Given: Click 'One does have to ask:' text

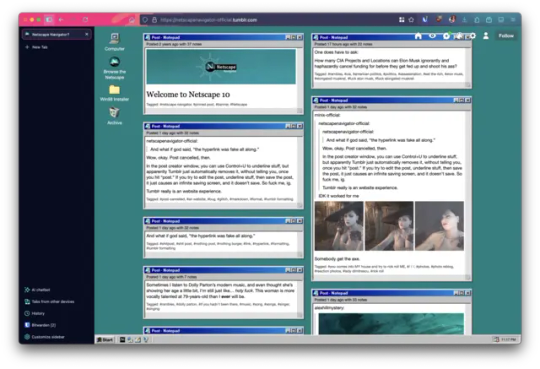Looking at the screenshot, I should tap(336, 52).
